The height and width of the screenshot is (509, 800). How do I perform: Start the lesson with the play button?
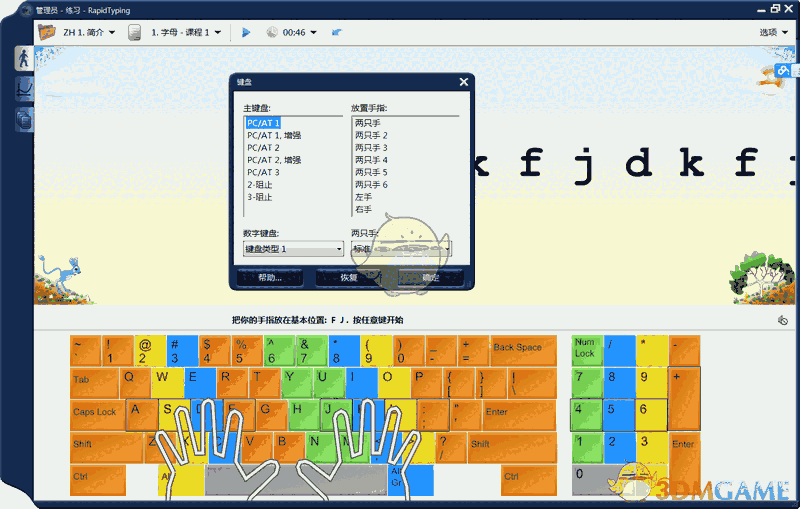click(246, 32)
